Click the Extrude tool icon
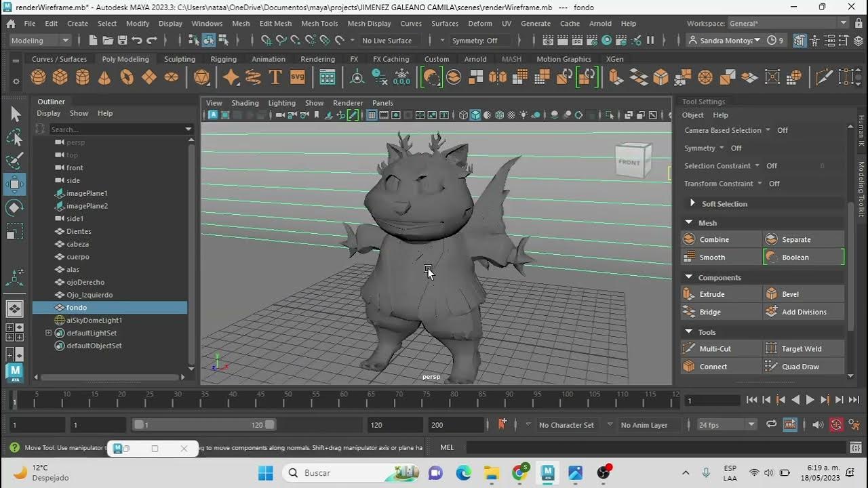This screenshot has width=868, height=488. point(690,294)
